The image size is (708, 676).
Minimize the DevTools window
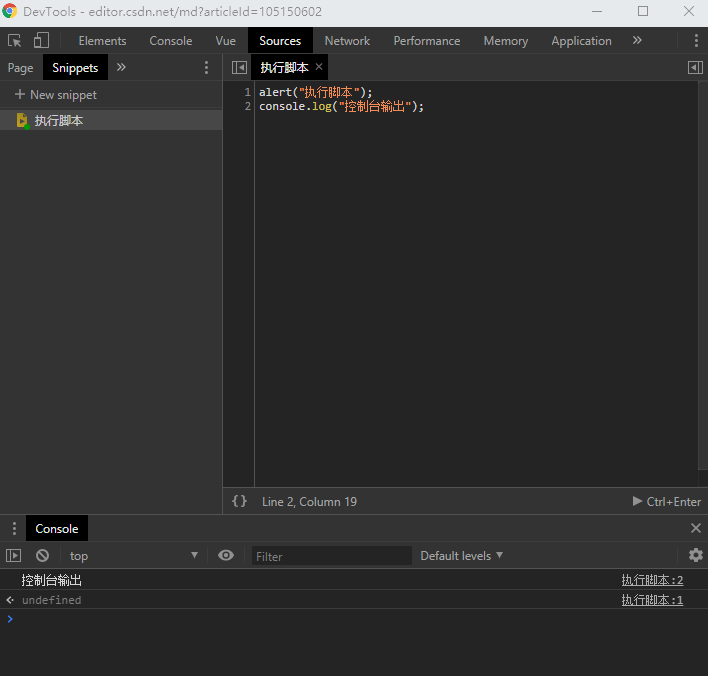pos(597,11)
